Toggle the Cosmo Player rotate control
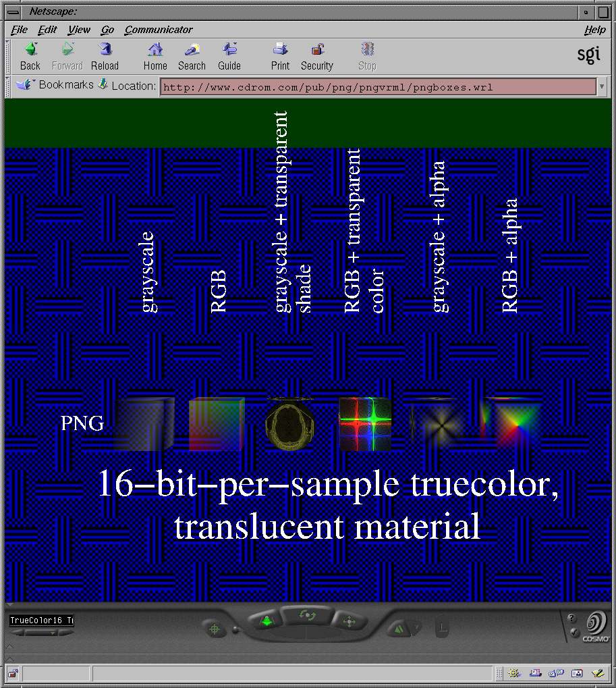This screenshot has width=616, height=688. tap(308, 615)
